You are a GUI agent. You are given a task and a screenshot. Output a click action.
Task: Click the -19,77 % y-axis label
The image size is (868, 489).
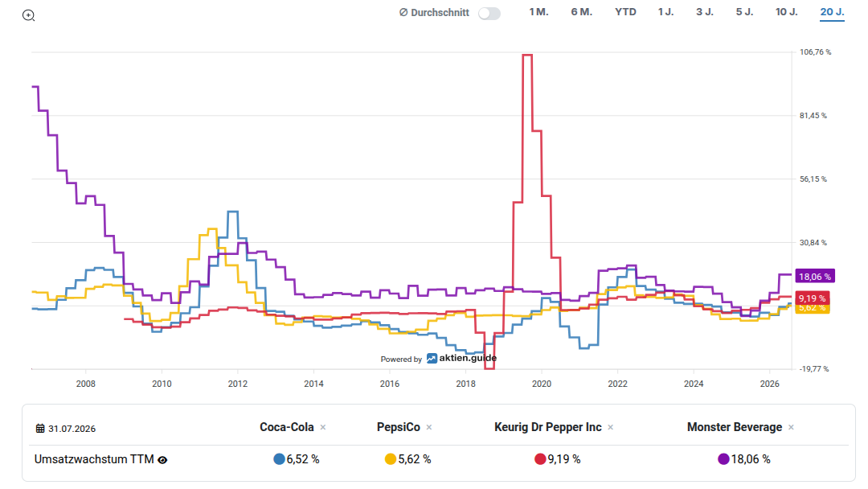814,369
